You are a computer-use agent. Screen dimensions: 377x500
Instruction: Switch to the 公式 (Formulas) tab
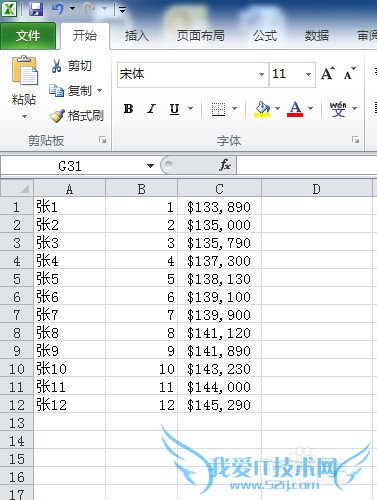[265, 36]
